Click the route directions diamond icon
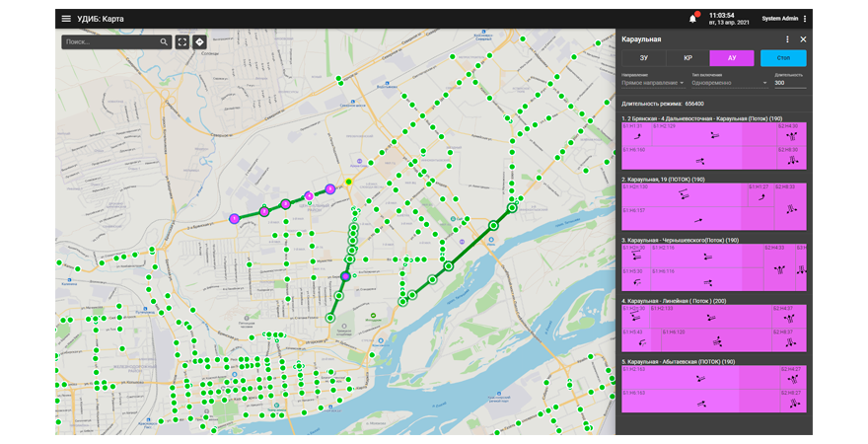This screenshot has width=868, height=444. pos(199,42)
